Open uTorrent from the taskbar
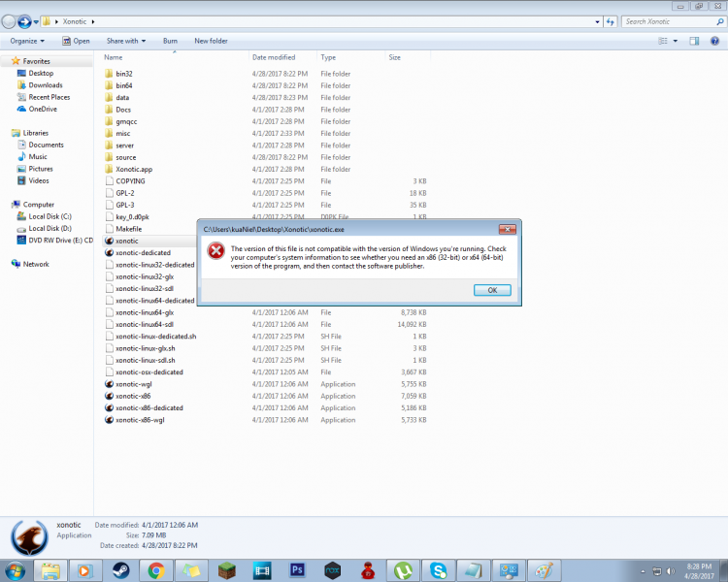This screenshot has height=582, width=728. (402, 570)
